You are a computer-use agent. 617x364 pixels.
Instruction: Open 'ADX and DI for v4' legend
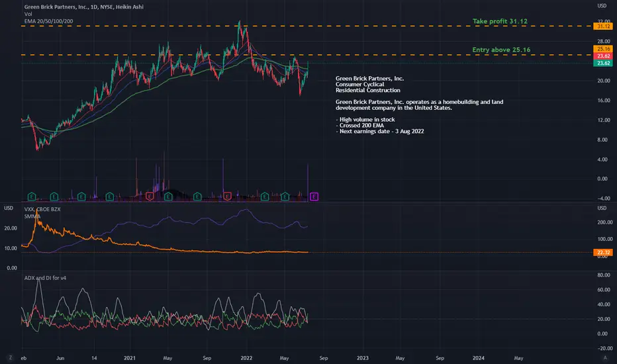[x=45, y=278]
